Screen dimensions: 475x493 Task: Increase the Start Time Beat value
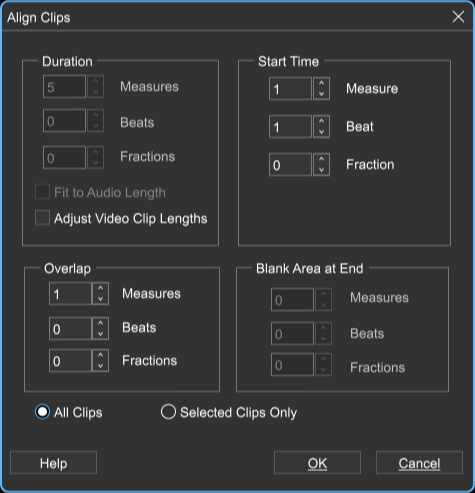click(321, 121)
